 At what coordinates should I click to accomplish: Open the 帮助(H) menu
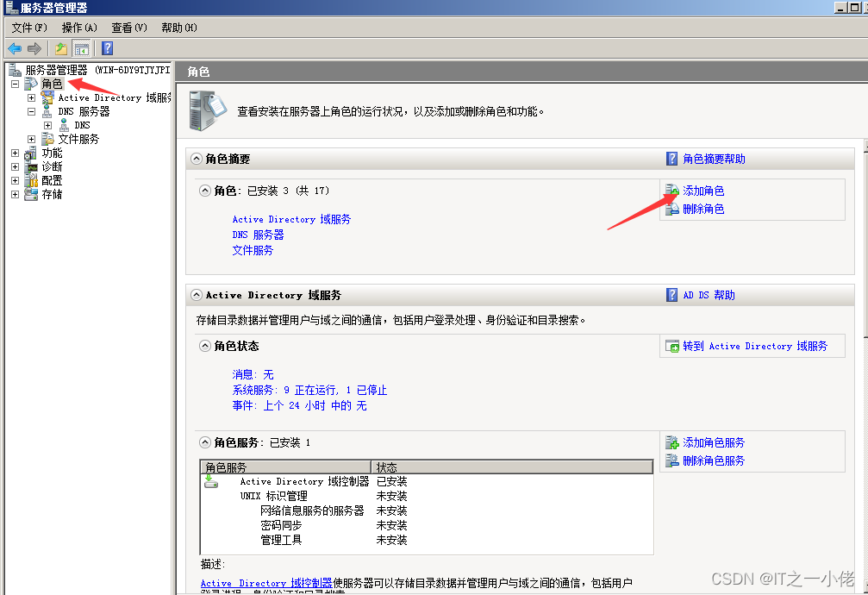(x=178, y=28)
